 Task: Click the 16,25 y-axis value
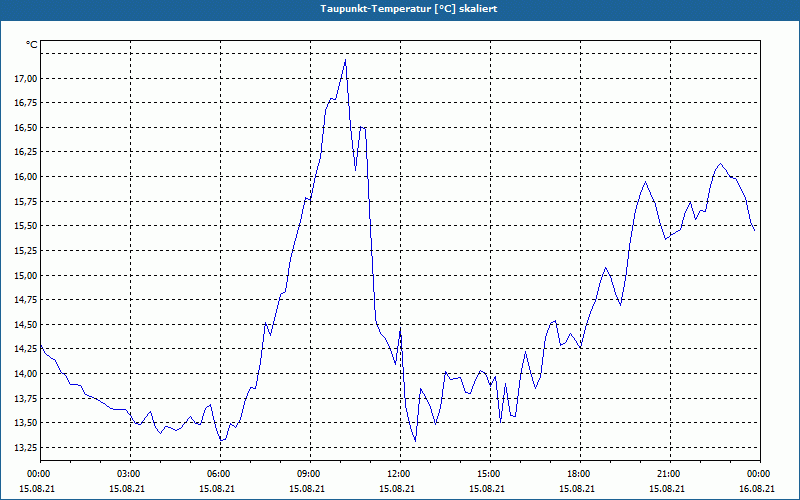26,152
